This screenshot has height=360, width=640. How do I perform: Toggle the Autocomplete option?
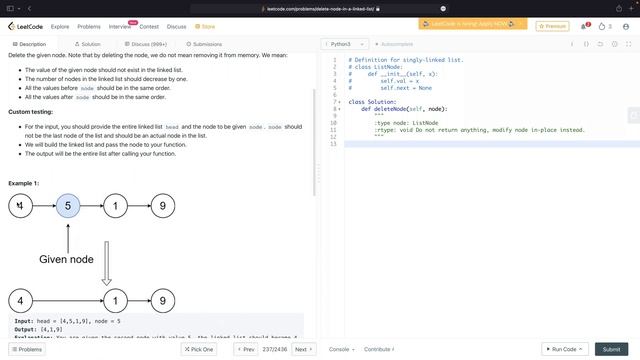click(394, 44)
